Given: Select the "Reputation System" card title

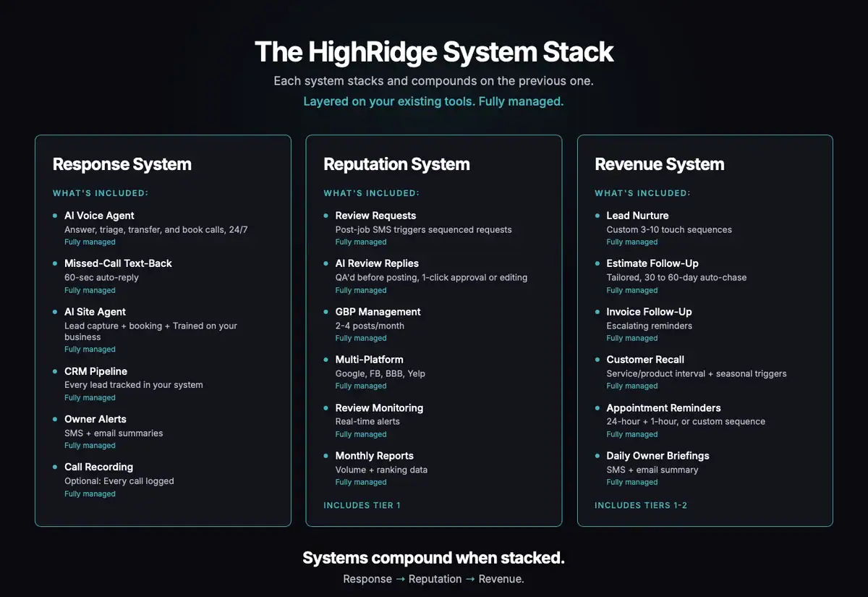Looking at the screenshot, I should click(x=396, y=164).
